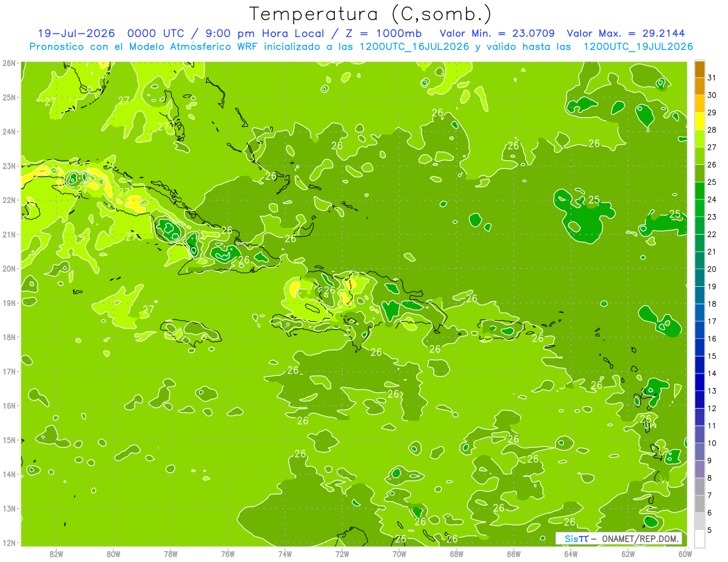This screenshot has height=562, width=728.
Task: Click the 80W longitude axis label
Action: [x=113, y=554]
